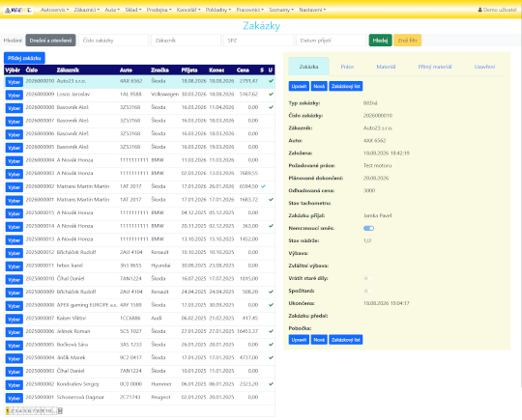Go to last page of pagination
This screenshot has height=420, width=522.
click(x=60, y=411)
